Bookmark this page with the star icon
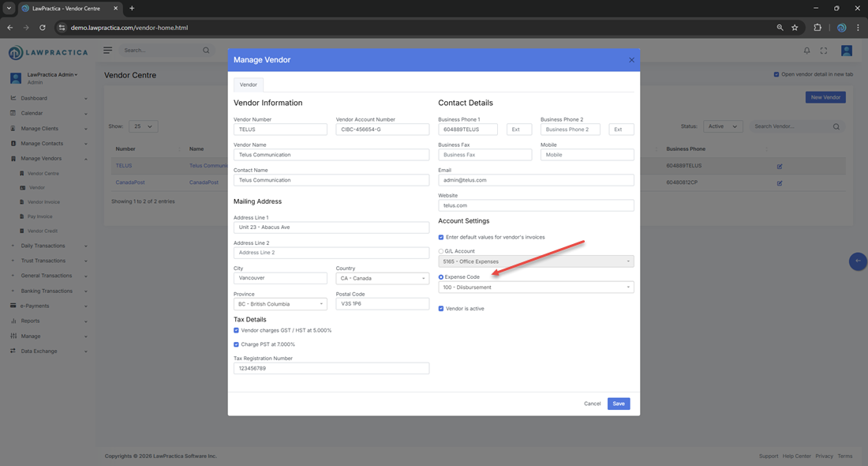 [795, 28]
